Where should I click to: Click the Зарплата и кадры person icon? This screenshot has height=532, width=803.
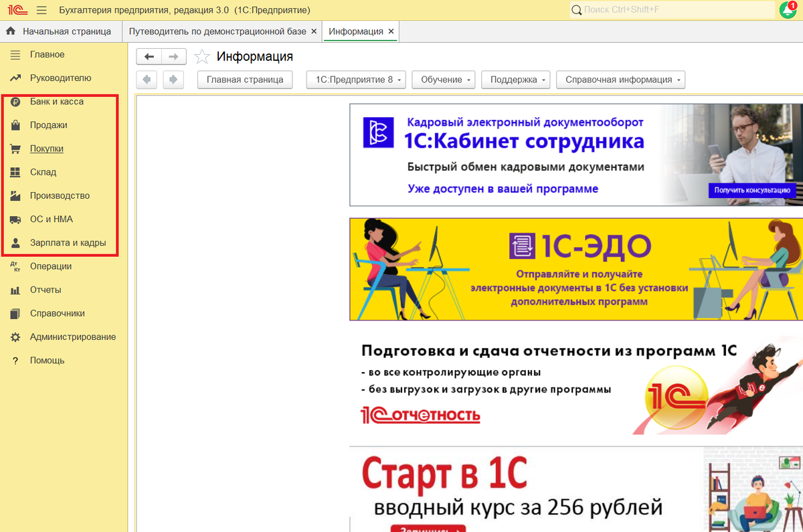click(15, 243)
